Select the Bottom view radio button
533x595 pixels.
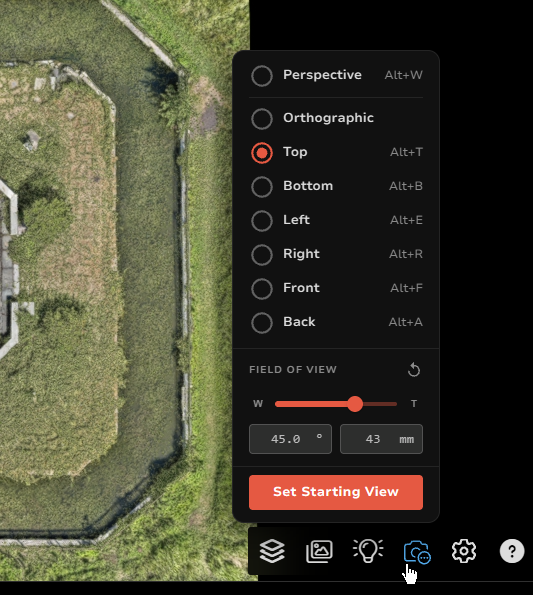point(262,187)
